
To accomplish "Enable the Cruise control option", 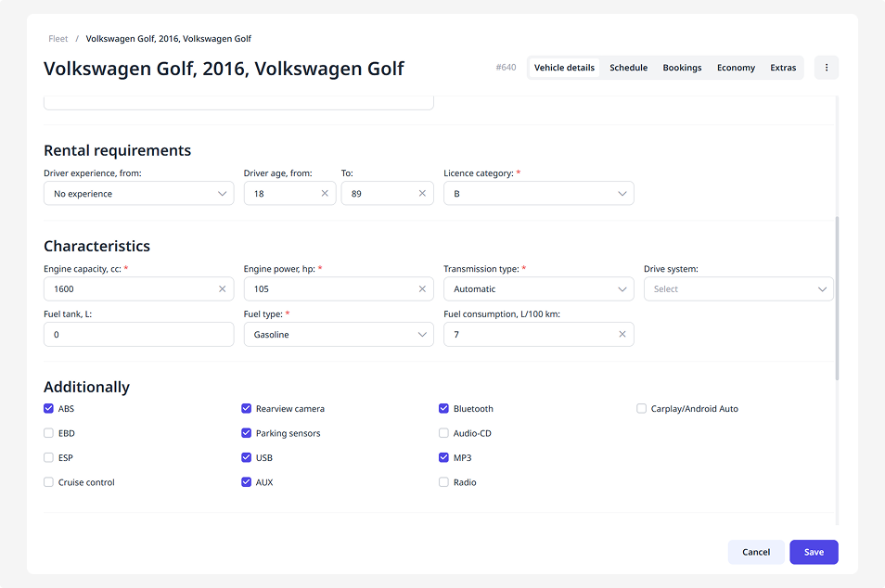I will pos(49,482).
